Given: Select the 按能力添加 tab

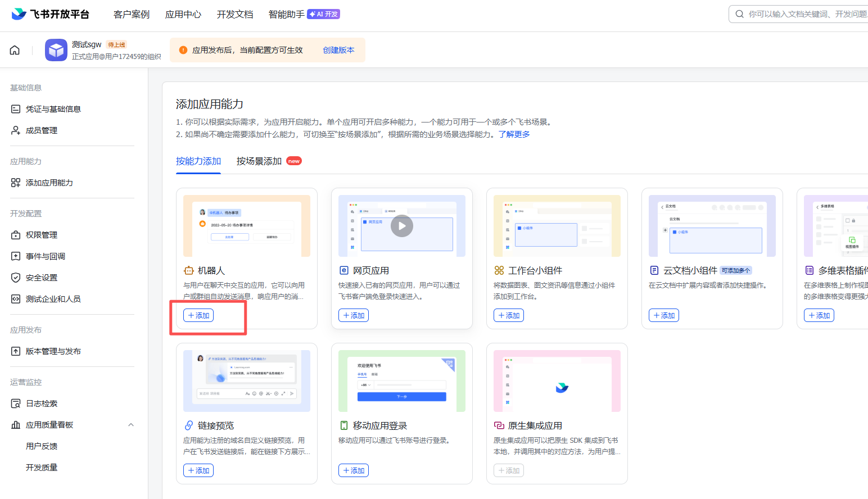Looking at the screenshot, I should coord(198,160).
